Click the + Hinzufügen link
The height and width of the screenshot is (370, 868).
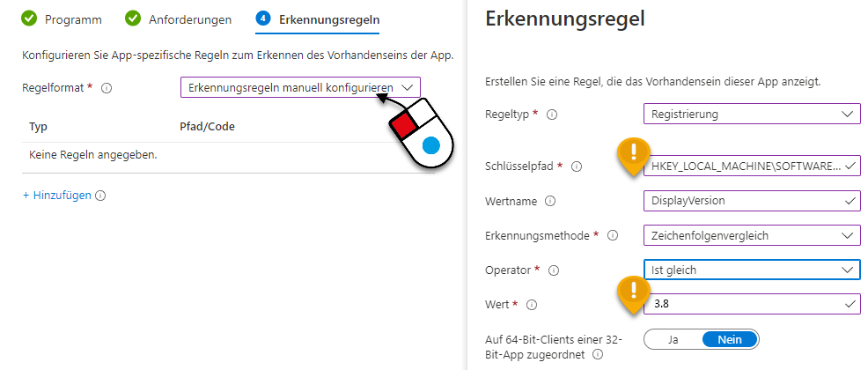pyautogui.click(x=56, y=196)
